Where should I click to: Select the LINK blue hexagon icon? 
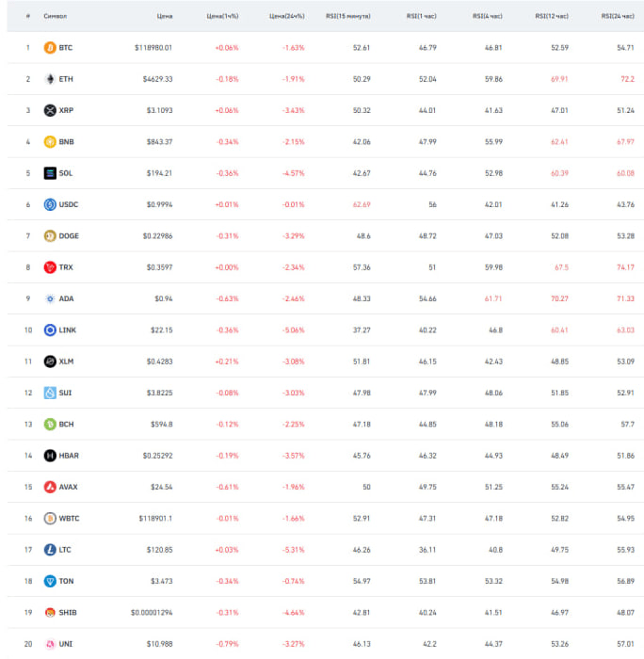50,329
